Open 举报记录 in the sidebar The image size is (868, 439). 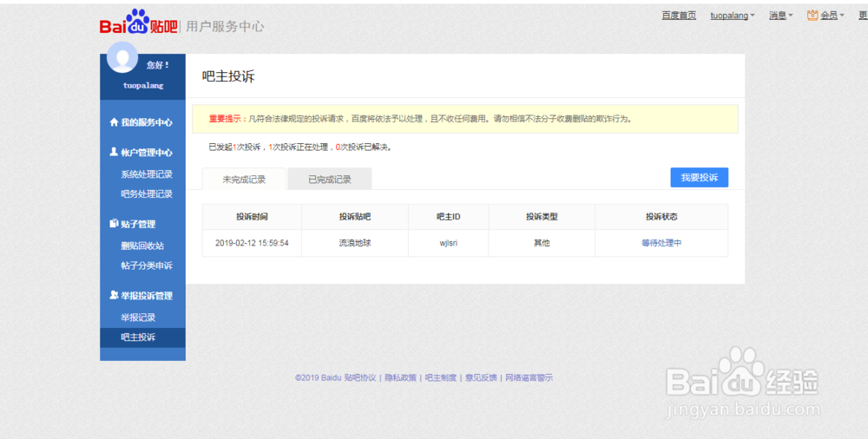pyautogui.click(x=138, y=318)
